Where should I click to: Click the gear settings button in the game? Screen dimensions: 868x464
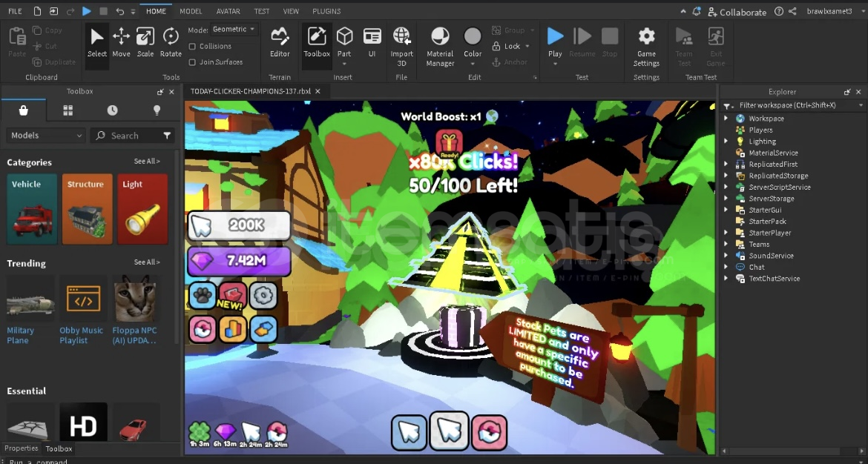(263, 296)
